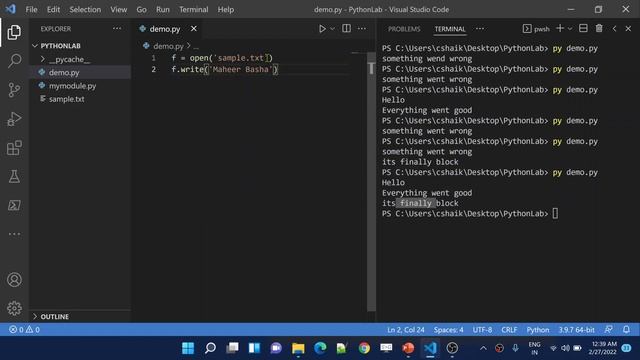Viewport: 640px width, 360px height.
Task: Click the terminal prompt input line
Action: [470, 213]
